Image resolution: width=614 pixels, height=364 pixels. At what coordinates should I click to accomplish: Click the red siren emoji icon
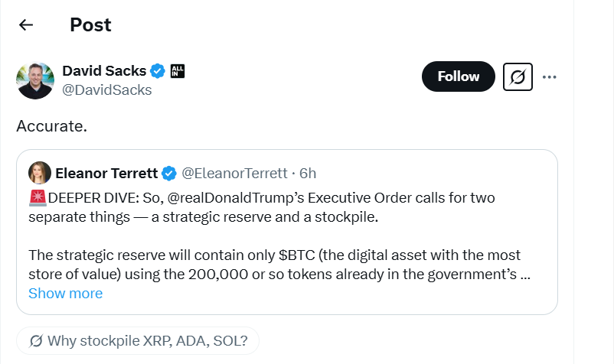37,198
